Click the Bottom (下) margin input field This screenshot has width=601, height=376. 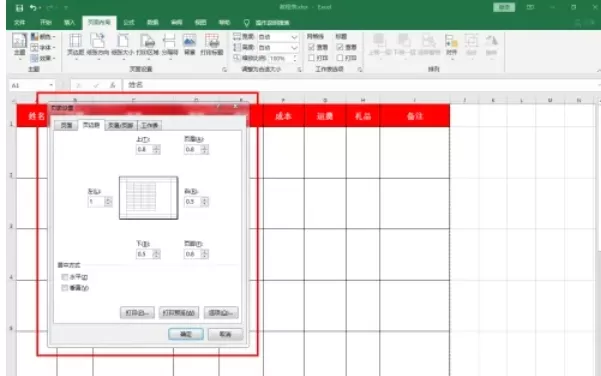click(x=145, y=254)
